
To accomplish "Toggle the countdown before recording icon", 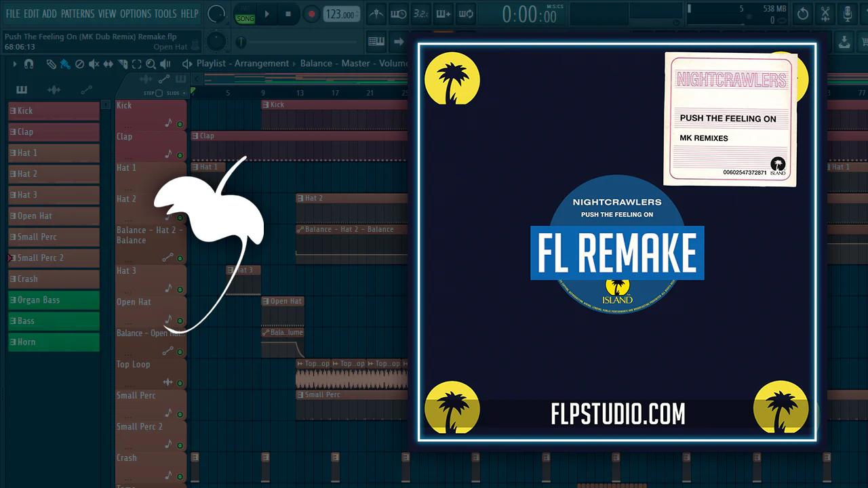I will coord(420,14).
